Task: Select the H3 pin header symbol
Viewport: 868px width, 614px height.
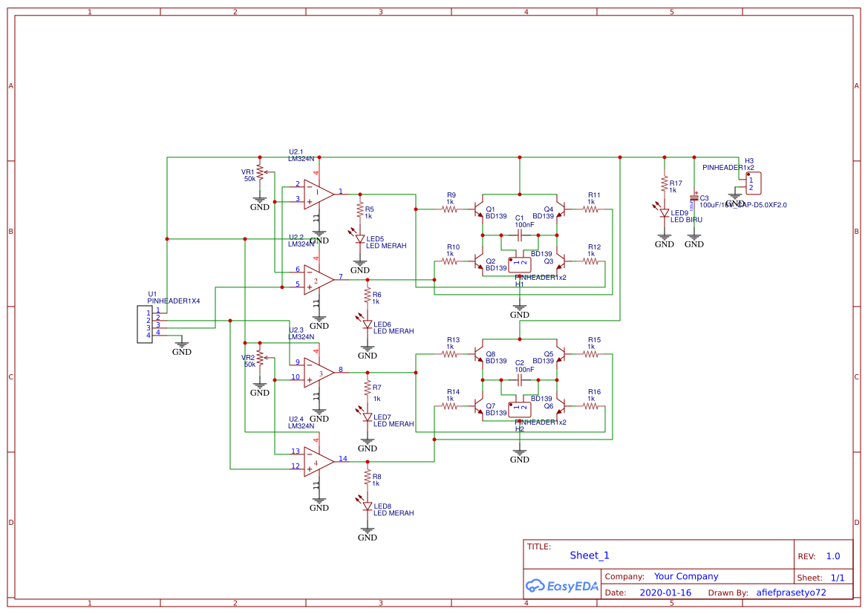Action: [x=752, y=183]
